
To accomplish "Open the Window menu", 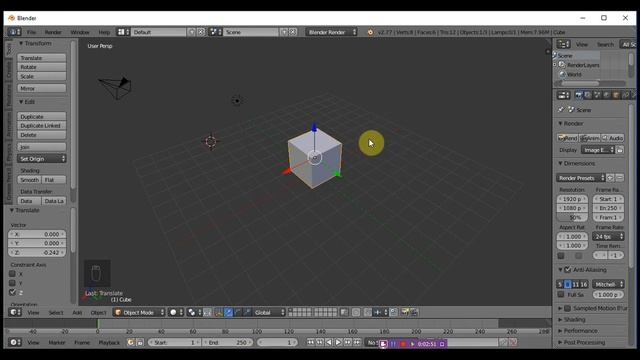I will (x=80, y=32).
